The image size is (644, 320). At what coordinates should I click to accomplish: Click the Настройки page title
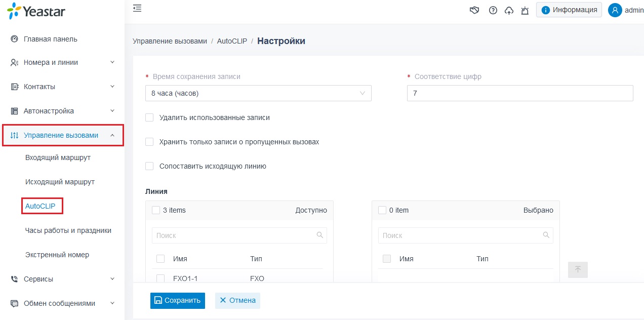coord(281,41)
